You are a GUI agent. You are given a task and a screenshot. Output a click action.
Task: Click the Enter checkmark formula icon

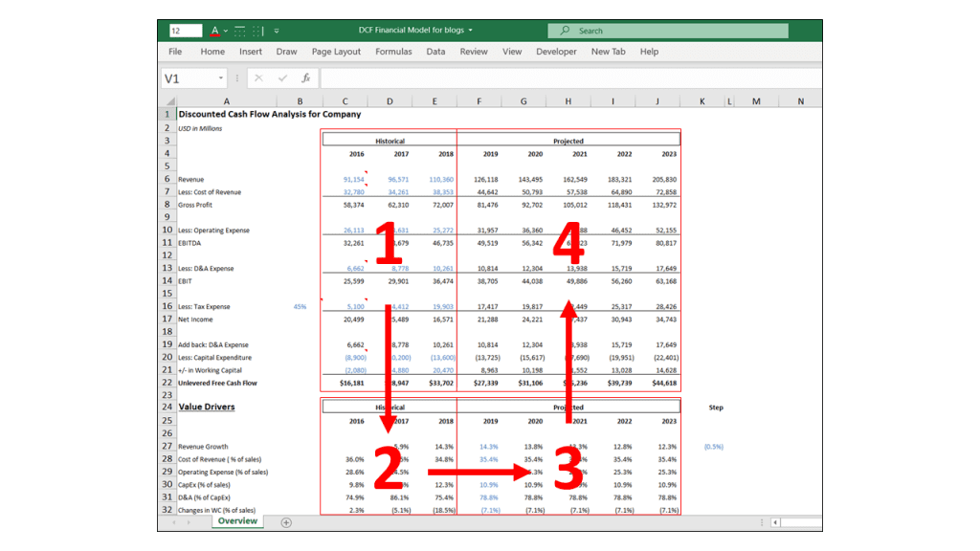pos(282,78)
